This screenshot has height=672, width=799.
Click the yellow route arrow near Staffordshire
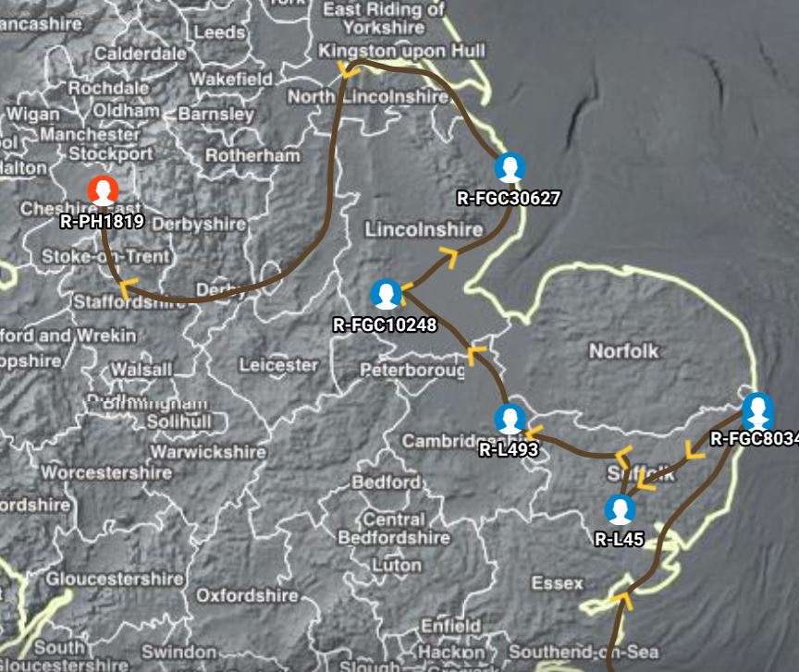click(128, 288)
